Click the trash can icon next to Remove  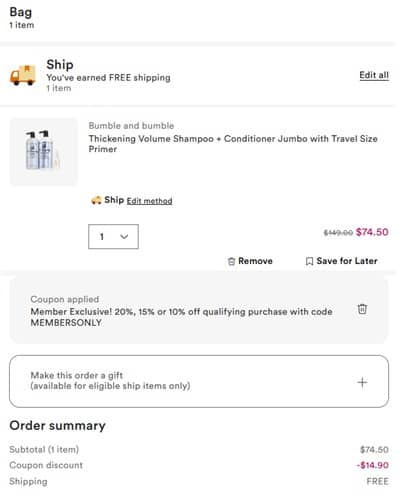point(231,261)
